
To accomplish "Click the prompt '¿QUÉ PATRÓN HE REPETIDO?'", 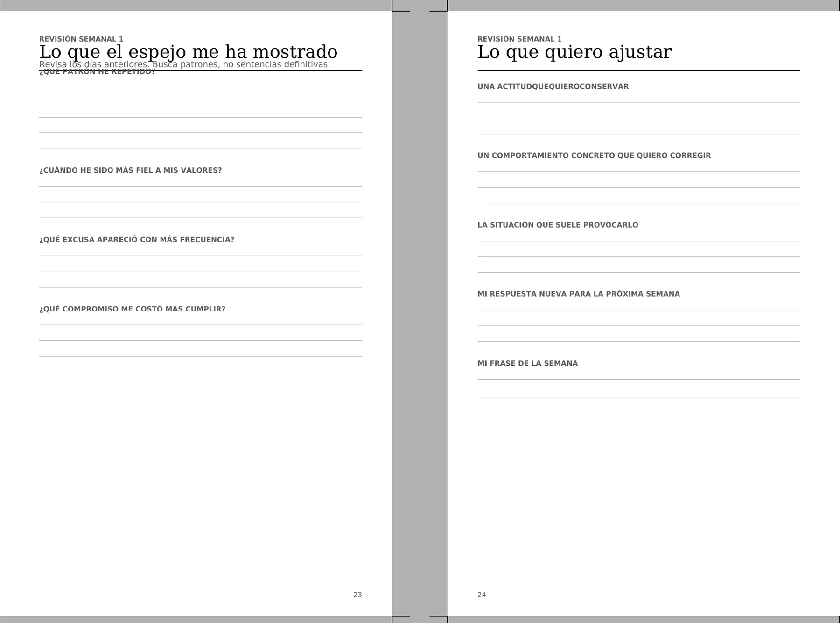I will (97, 72).
